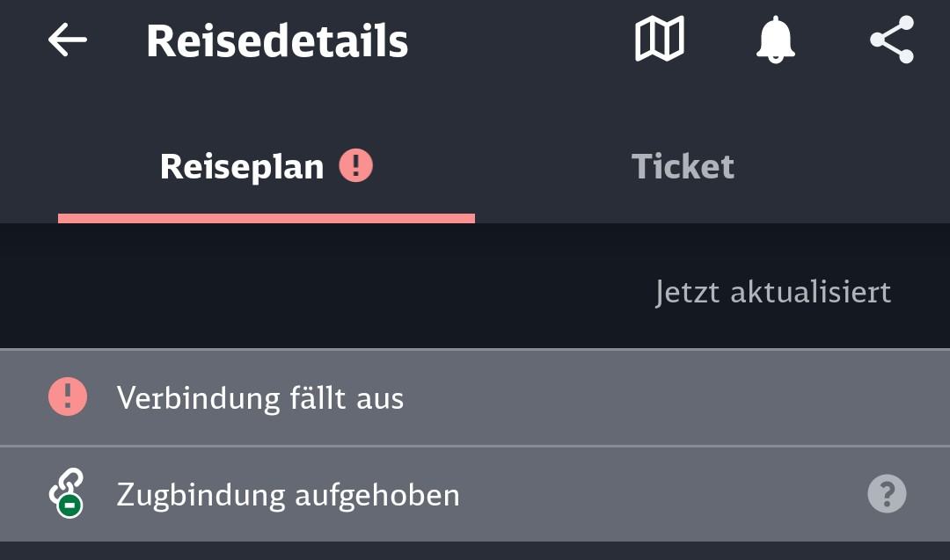Tap the pink active tab underline

click(x=266, y=218)
